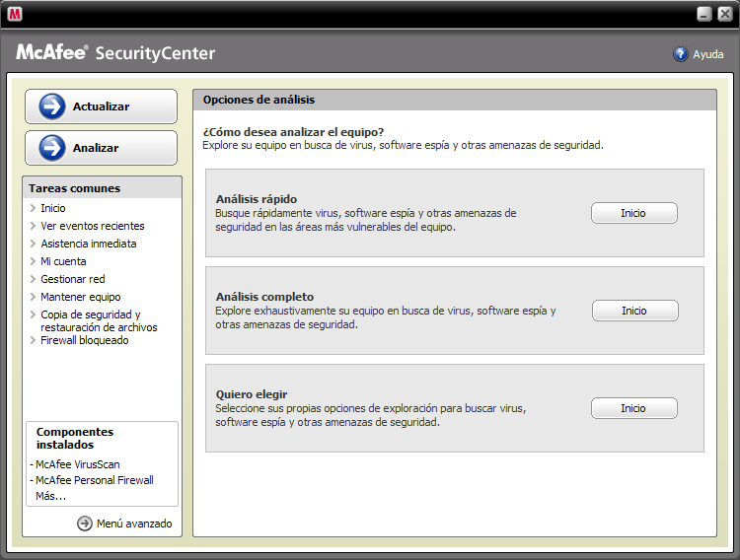Start the Análisis rápido scan
The width and height of the screenshot is (740, 560).
click(x=633, y=213)
